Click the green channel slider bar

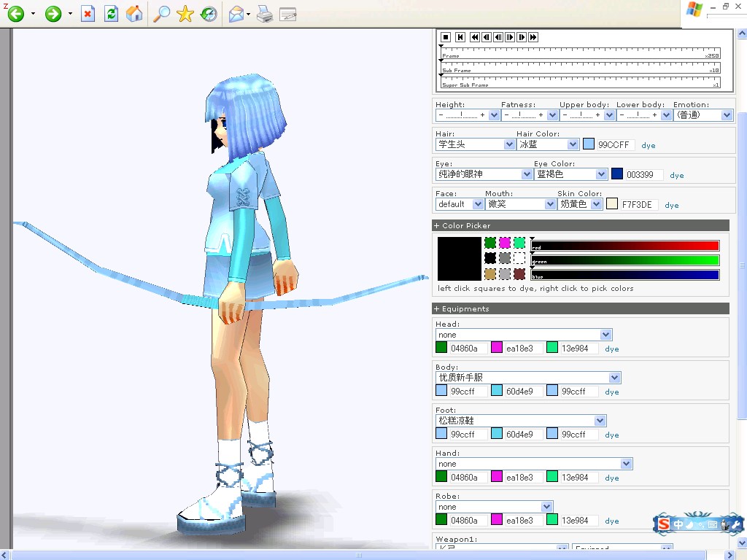point(625,260)
